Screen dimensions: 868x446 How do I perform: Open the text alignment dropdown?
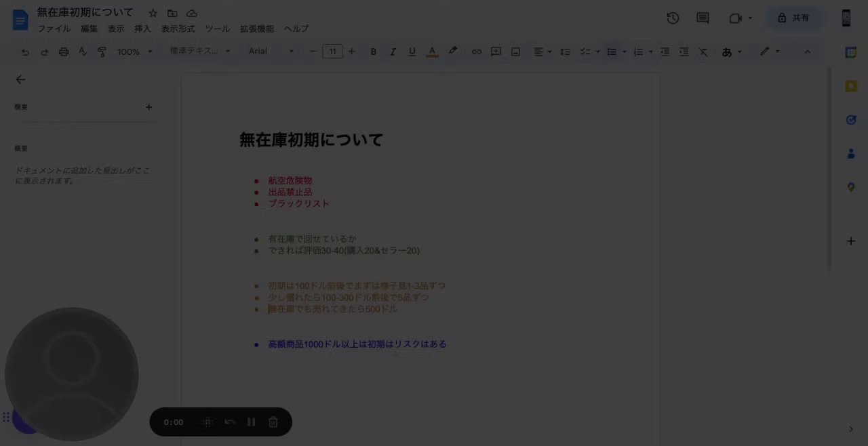(542, 52)
